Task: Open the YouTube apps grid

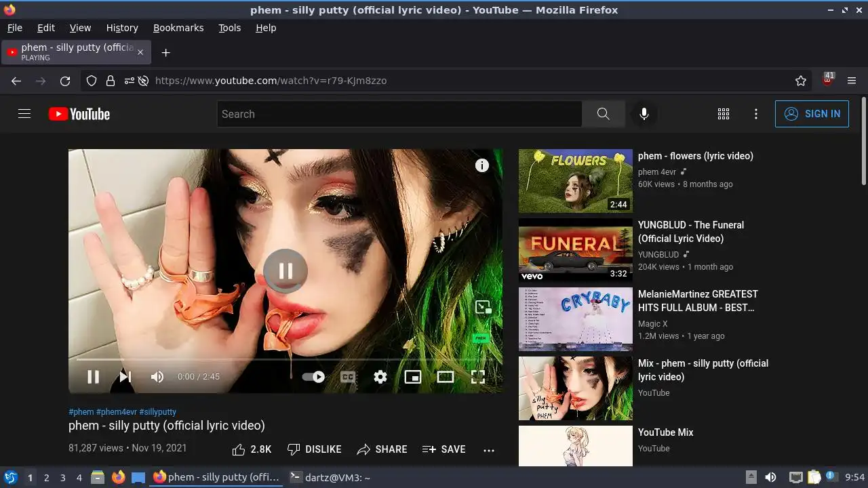Action: coord(724,114)
